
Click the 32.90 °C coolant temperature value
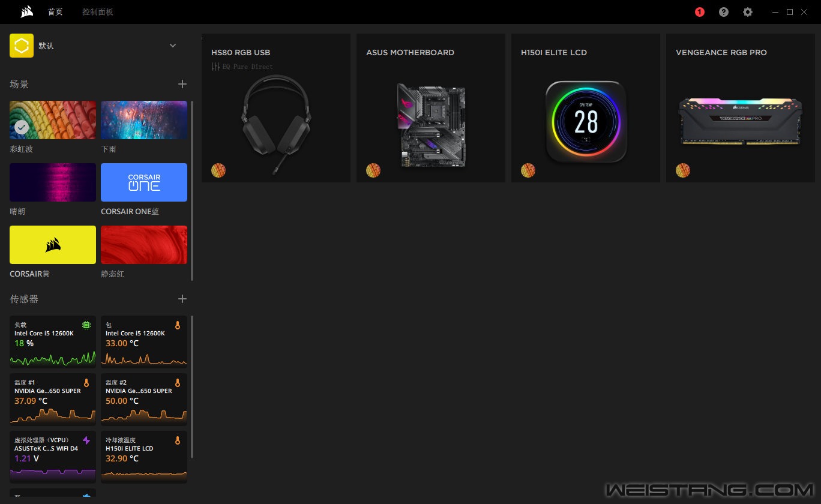[122, 458]
